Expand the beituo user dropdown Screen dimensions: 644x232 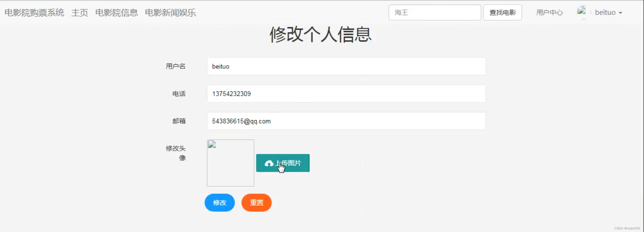[x=608, y=12]
